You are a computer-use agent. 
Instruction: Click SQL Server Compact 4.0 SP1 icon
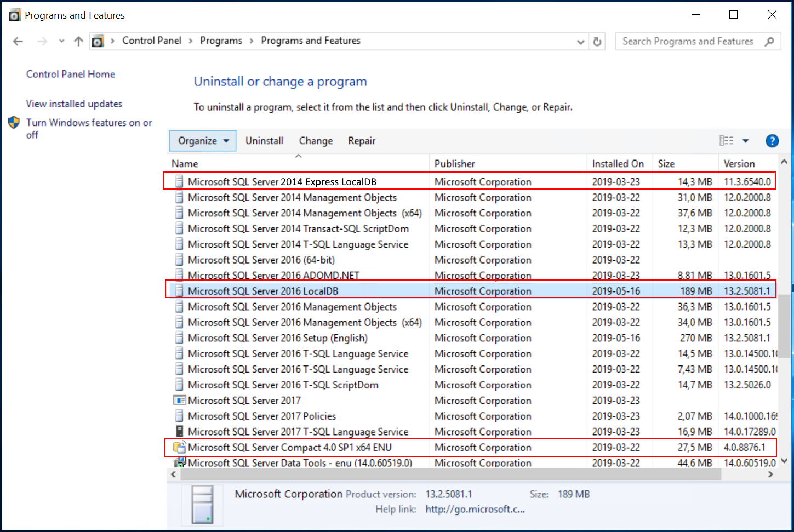(180, 447)
